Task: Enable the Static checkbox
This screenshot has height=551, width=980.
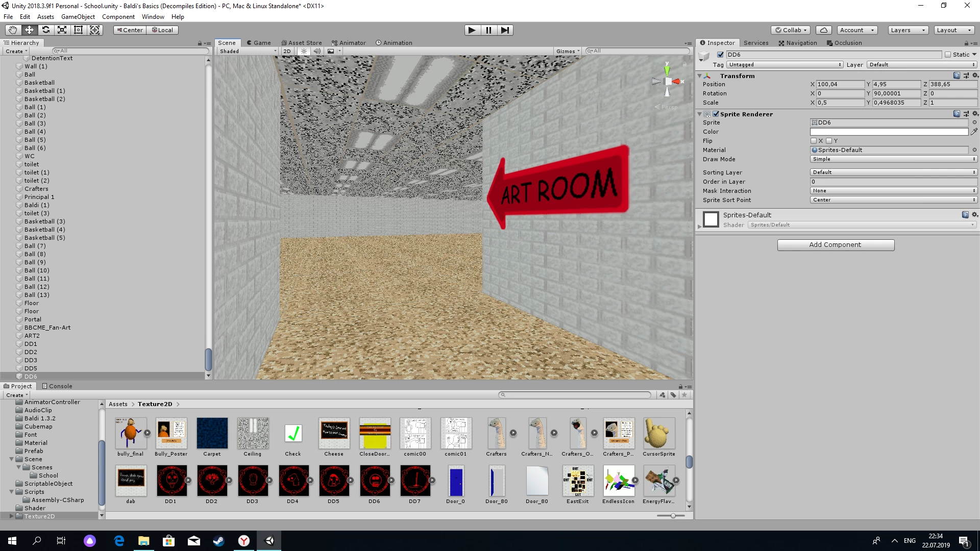Action: pos(948,55)
